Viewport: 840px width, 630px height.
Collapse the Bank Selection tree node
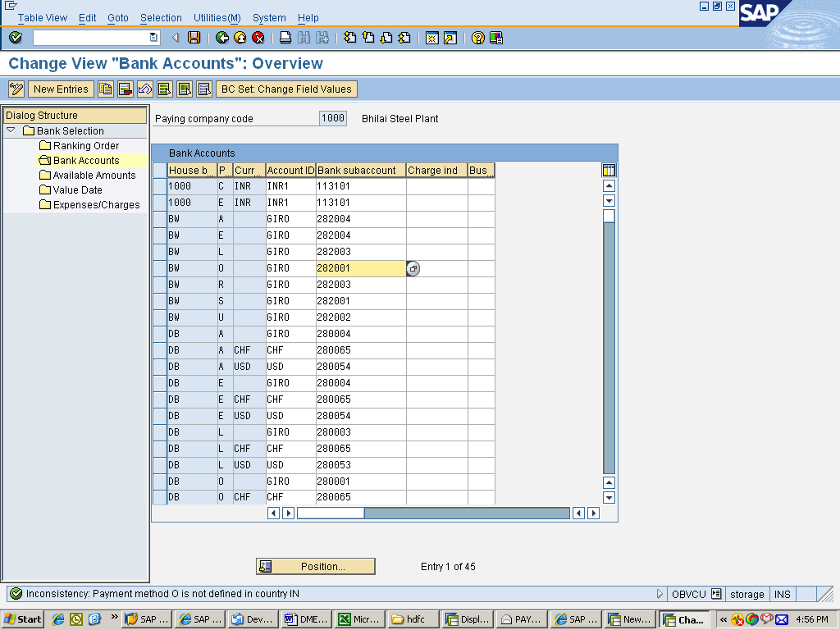[10, 130]
